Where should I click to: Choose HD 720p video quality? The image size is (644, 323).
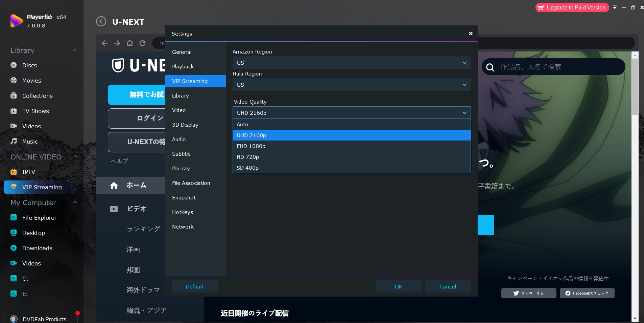[352, 157]
